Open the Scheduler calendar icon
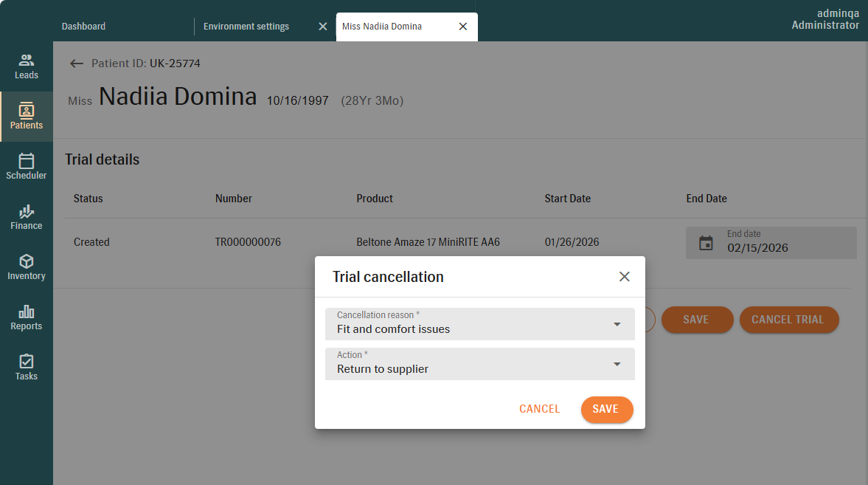The image size is (868, 485). pyautogui.click(x=27, y=161)
